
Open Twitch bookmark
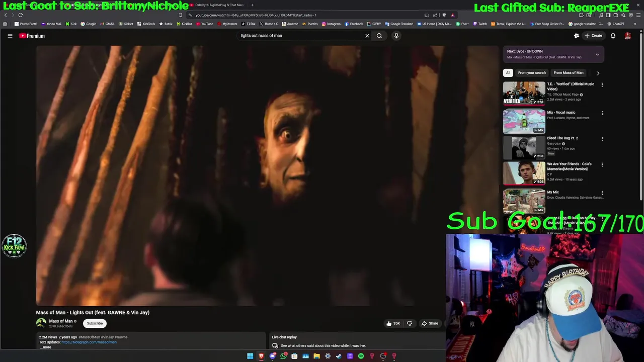click(x=479, y=24)
